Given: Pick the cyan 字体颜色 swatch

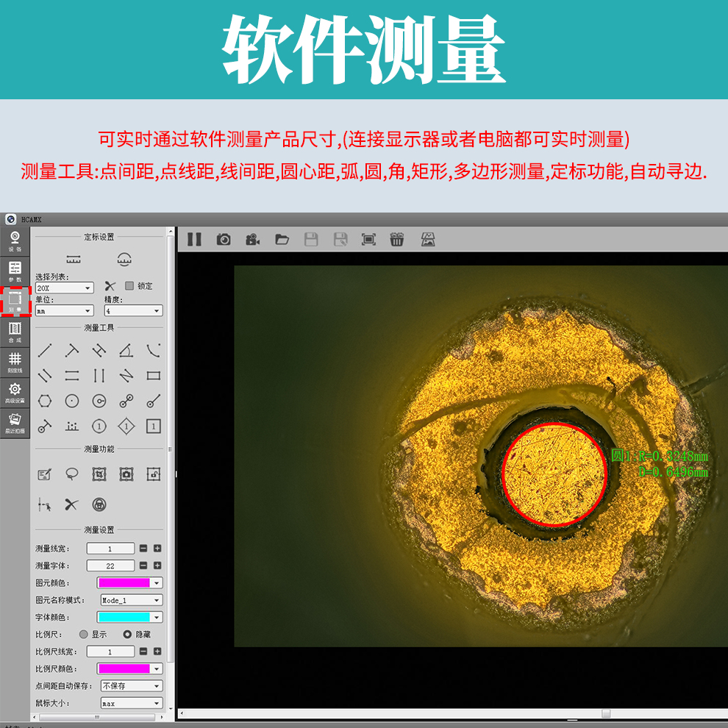Looking at the screenshot, I should [124, 617].
